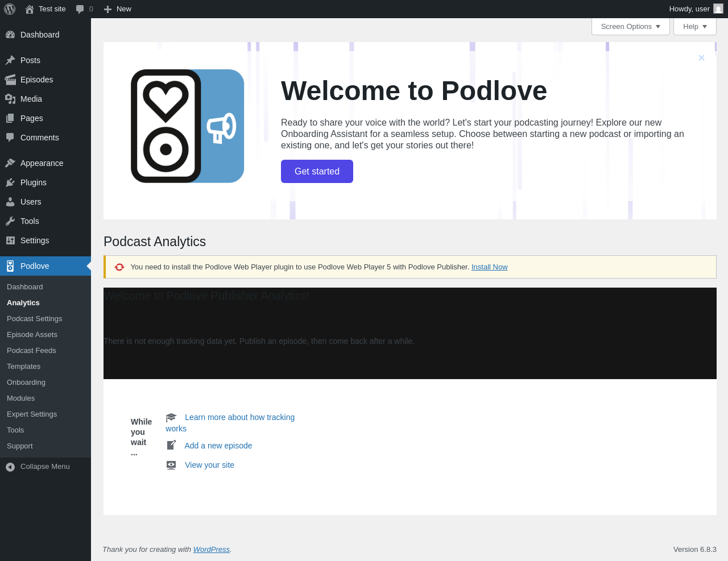
Task: Click the Posts pushpin icon
Action: [10, 60]
